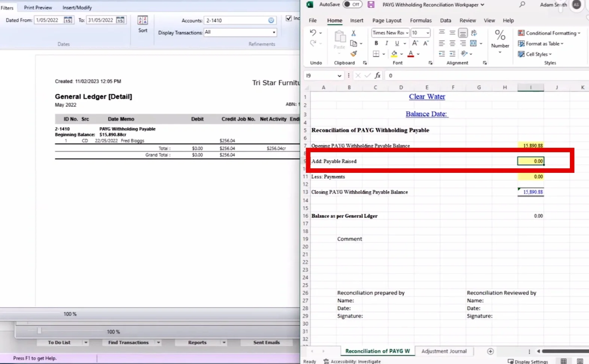Click the formula bar input
The height and width of the screenshot is (364, 589).
coord(487,76)
